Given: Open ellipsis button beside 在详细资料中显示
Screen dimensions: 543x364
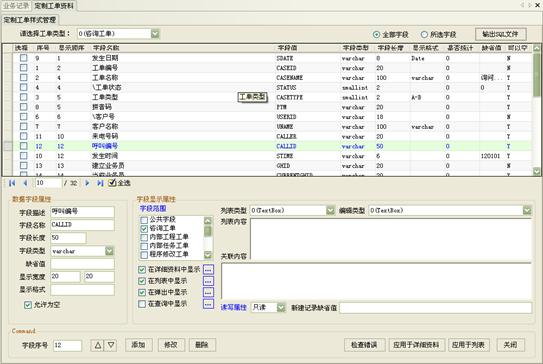Looking at the screenshot, I should coord(208,269).
